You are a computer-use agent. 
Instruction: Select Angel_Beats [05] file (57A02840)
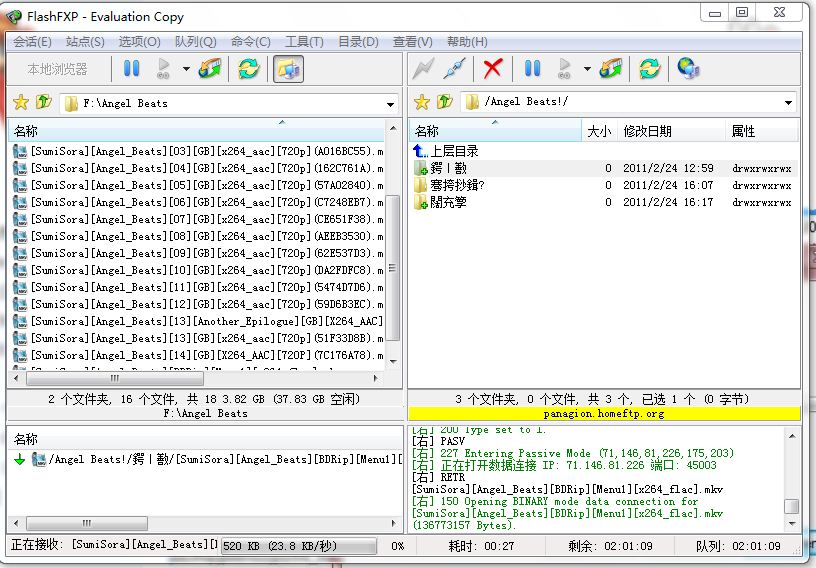point(198,185)
